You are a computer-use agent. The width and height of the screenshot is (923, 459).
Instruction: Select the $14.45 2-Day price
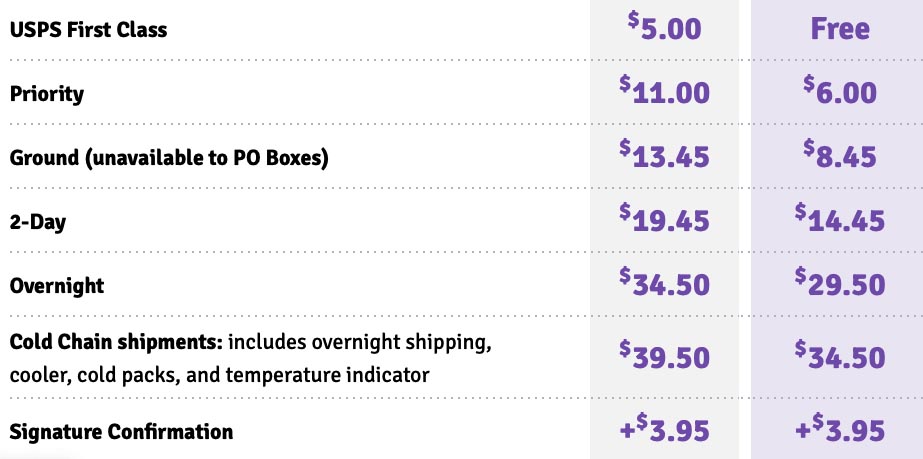coord(840,218)
